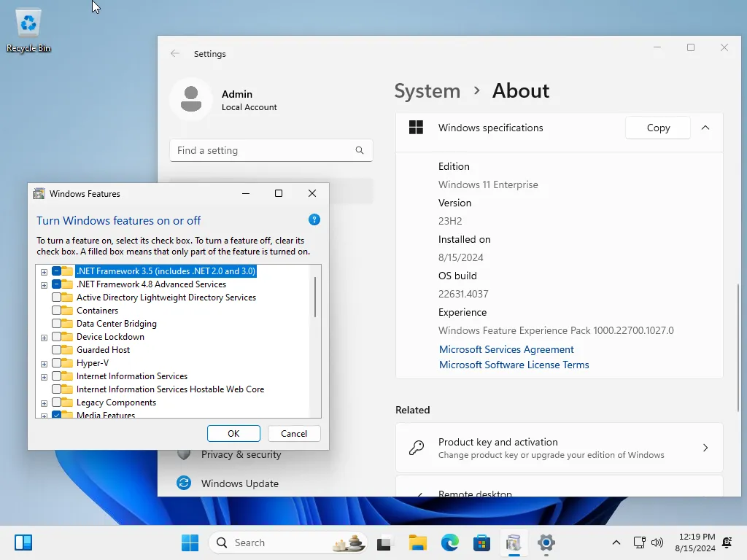This screenshot has height=560, width=747.
Task: Open the notification bell in system tray
Action: tap(727, 542)
